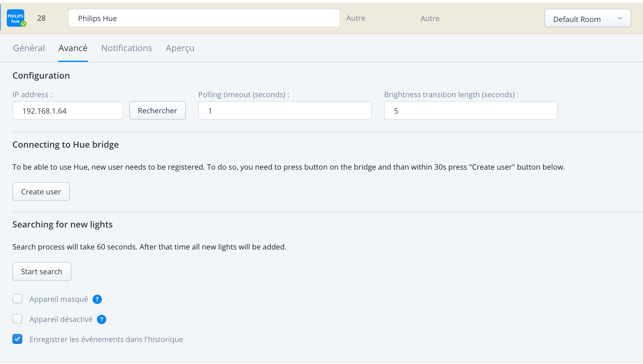Open help for Appareil masqué
Screen dimensions: 643x364
point(97,299)
